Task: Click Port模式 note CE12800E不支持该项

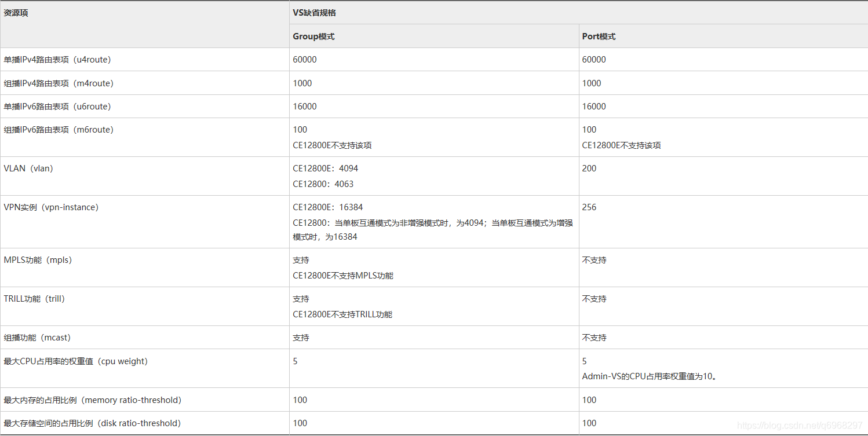Action: pyautogui.click(x=621, y=145)
